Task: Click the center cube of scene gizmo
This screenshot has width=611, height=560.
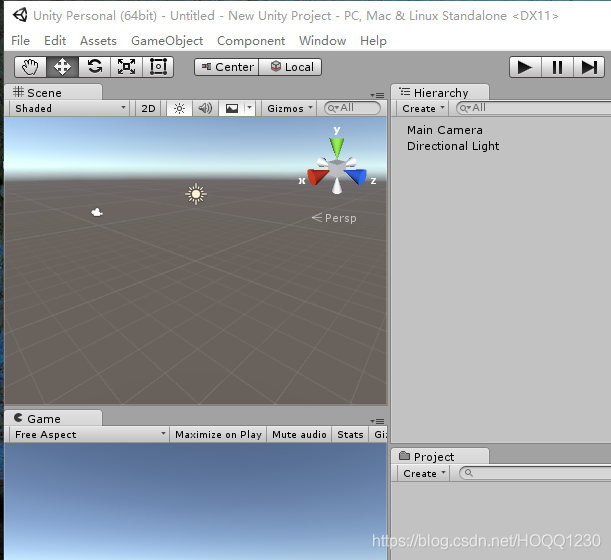Action: (337, 169)
